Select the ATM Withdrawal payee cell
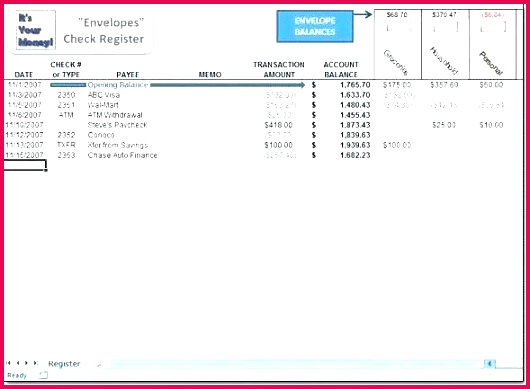 [115, 115]
